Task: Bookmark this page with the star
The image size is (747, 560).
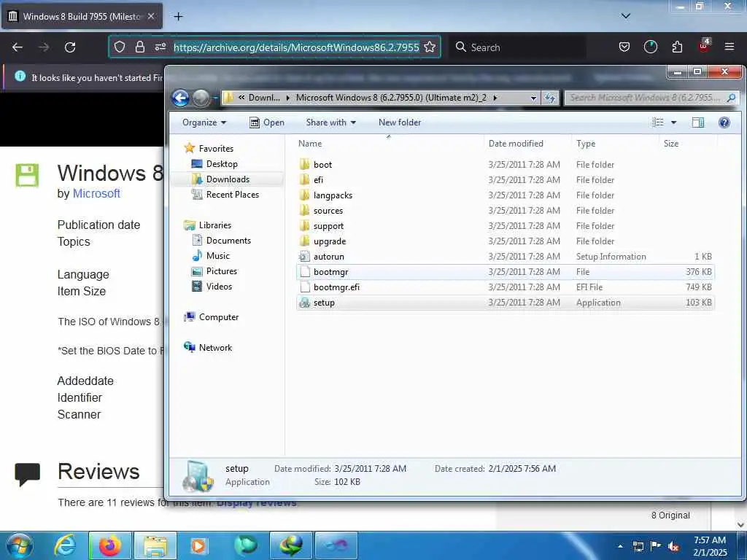Action: tap(430, 47)
